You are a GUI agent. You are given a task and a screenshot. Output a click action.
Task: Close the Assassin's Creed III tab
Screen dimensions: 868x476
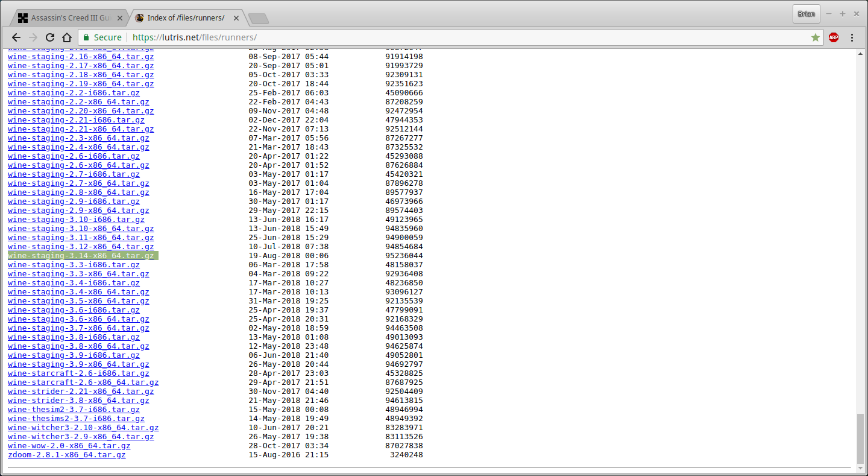click(x=119, y=18)
